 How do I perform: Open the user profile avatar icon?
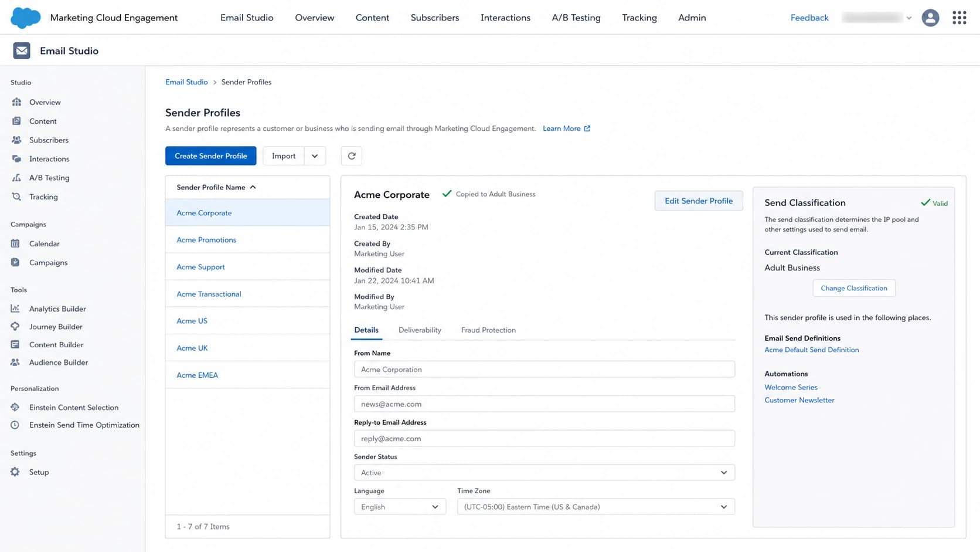[930, 18]
